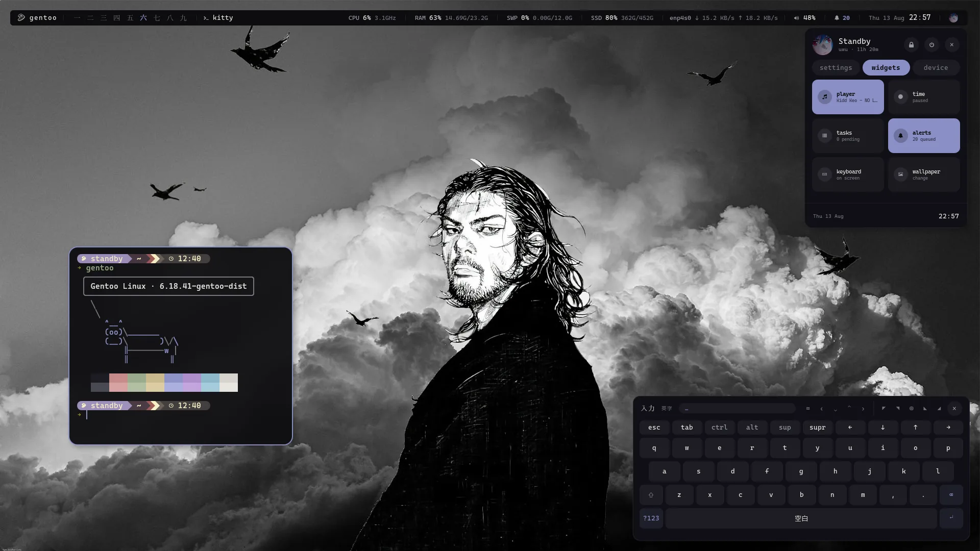Center the on-screen keyboard with the target icon
Image resolution: width=980 pixels, height=551 pixels.
911,408
